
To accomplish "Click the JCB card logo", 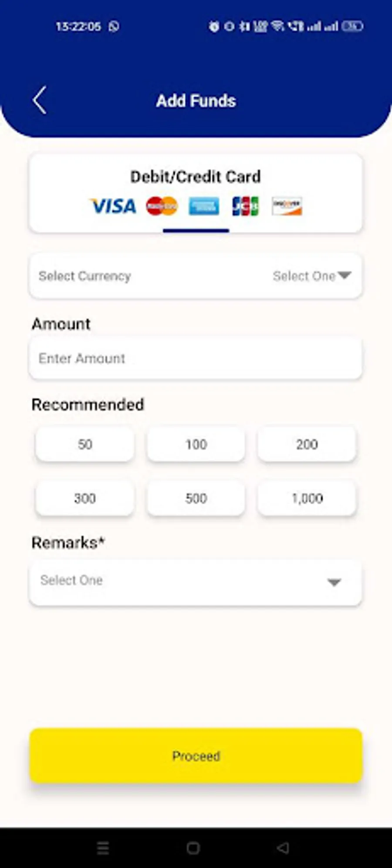I will click(x=245, y=206).
